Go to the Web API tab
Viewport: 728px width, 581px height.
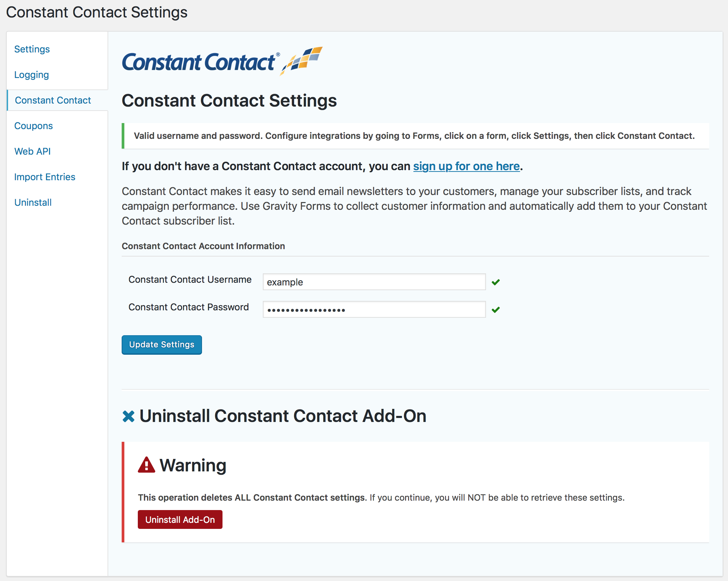click(x=32, y=151)
